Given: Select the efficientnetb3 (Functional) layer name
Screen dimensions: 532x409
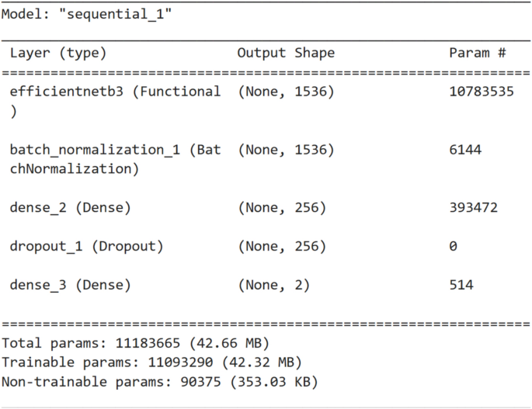Looking at the screenshot, I should (115, 92).
